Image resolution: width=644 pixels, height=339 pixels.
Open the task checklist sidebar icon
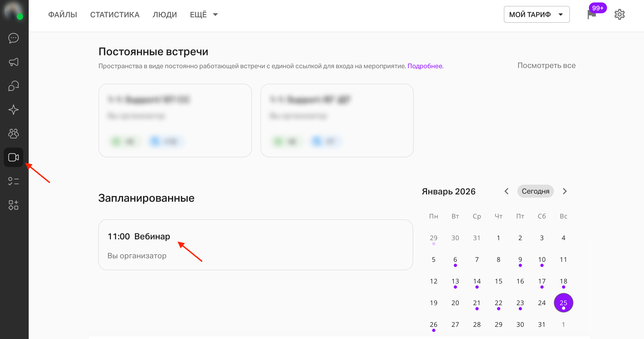pyautogui.click(x=14, y=181)
